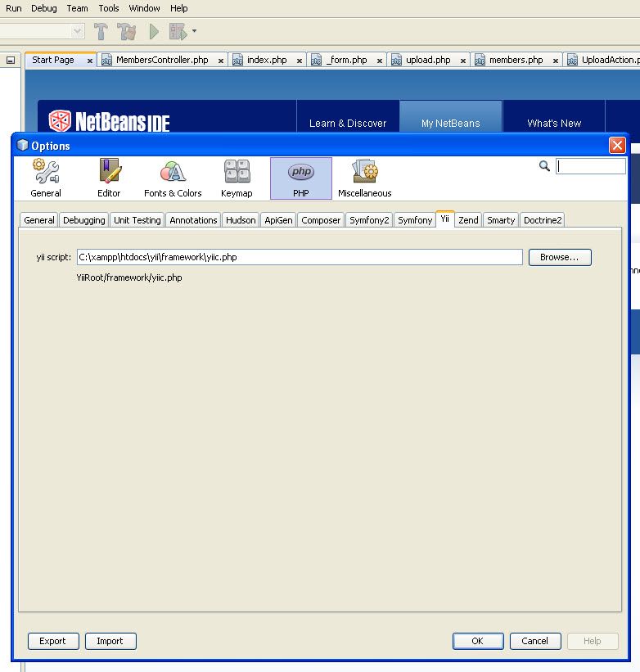This screenshot has height=672, width=640.
Task: Select the Zend sub-tab
Action: tap(468, 220)
